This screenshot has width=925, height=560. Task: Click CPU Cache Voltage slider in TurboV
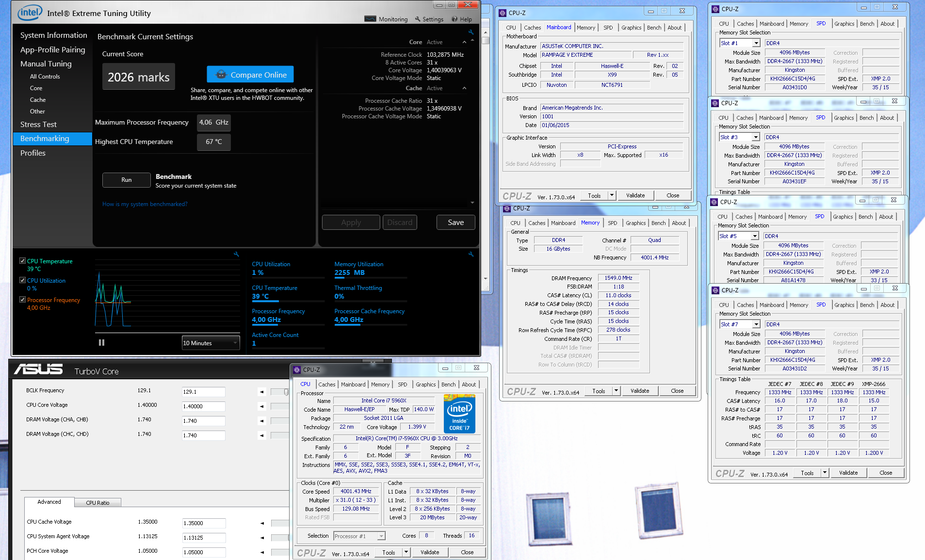pyautogui.click(x=280, y=523)
